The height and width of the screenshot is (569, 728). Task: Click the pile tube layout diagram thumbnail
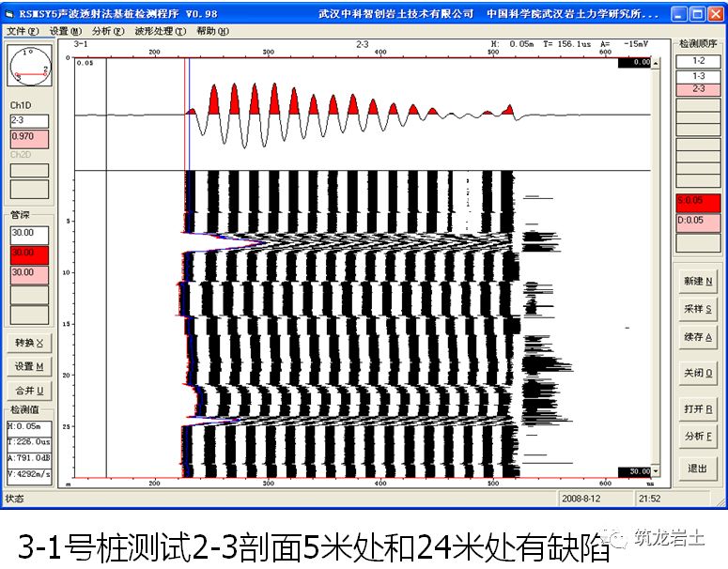point(29,66)
